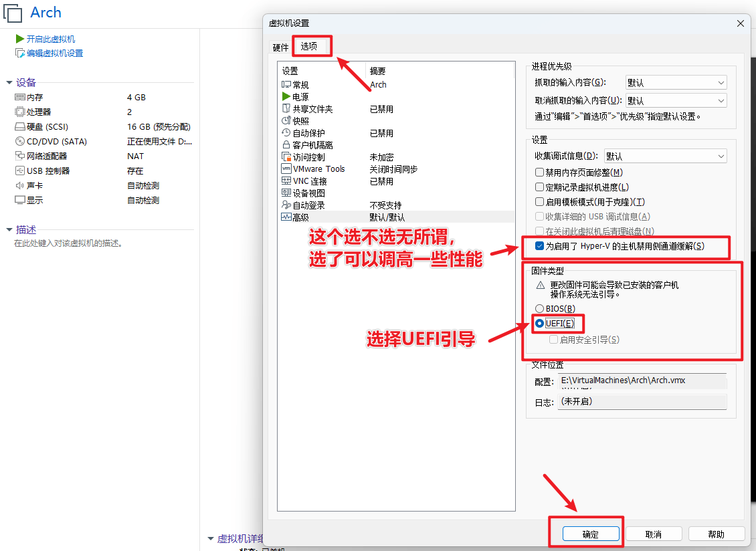Collapse the 设备 section in left panel
Viewport: 756px width, 551px height.
click(x=9, y=83)
